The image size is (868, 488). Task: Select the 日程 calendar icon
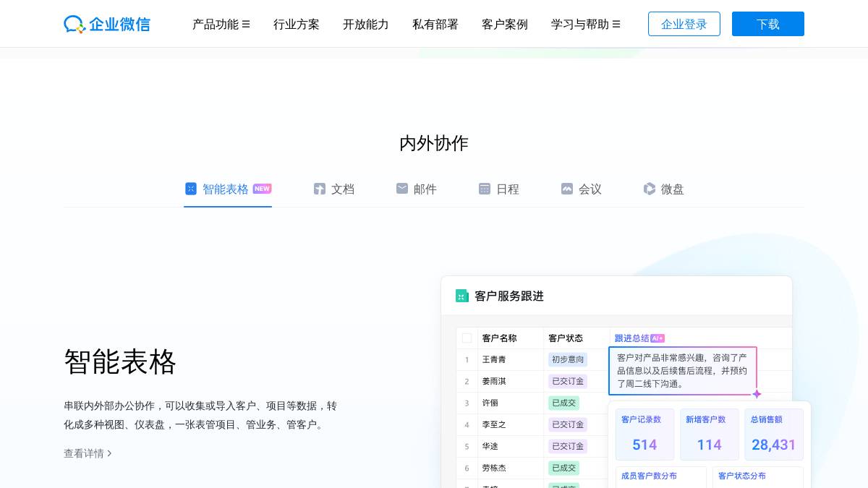pos(485,189)
